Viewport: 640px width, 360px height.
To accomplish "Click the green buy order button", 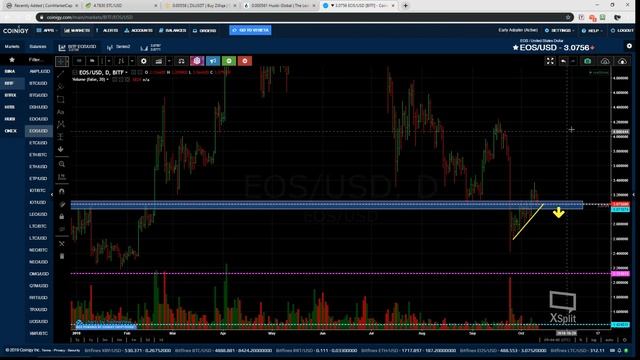I will tap(229, 61).
